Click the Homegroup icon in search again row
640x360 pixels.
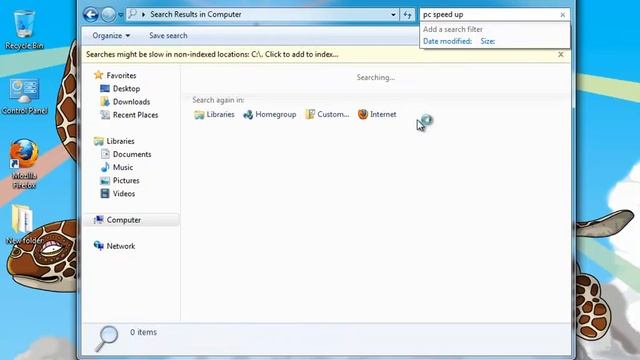[x=248, y=115]
